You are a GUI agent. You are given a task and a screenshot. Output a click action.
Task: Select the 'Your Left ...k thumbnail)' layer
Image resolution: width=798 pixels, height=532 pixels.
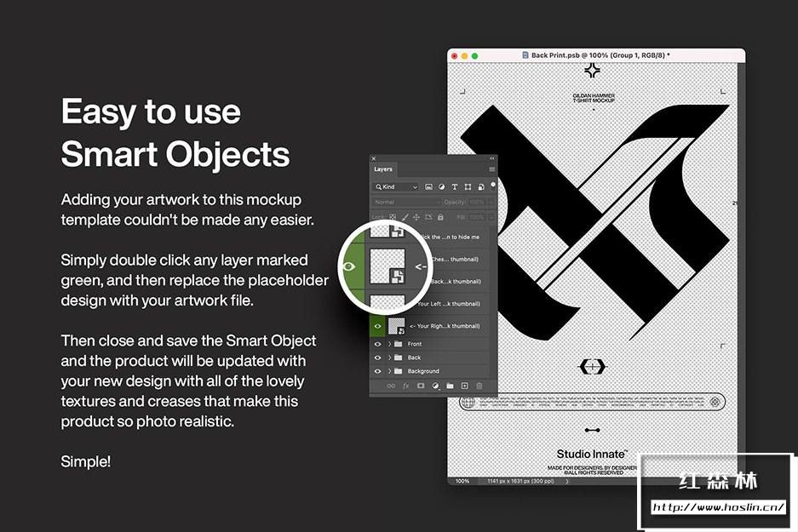tap(449, 304)
